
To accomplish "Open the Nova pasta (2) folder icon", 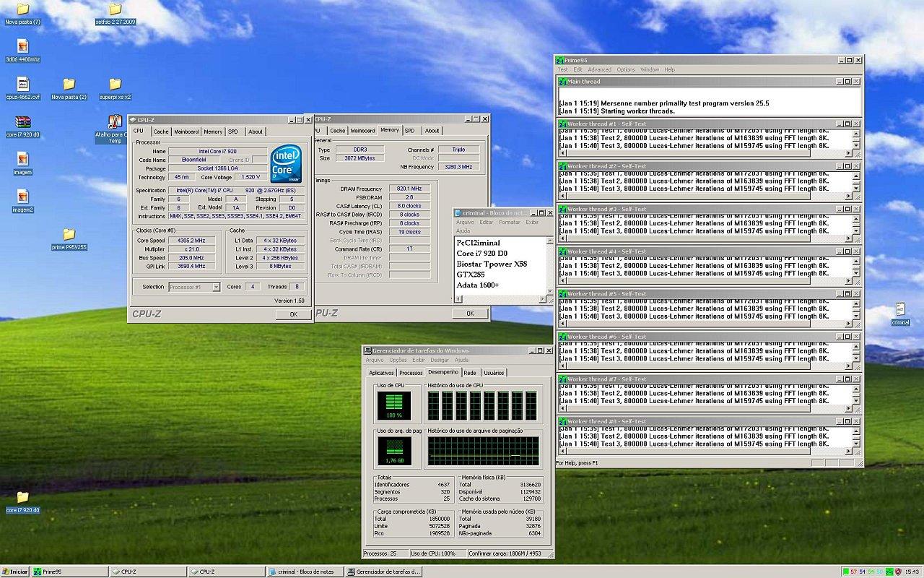I will pyautogui.click(x=69, y=84).
